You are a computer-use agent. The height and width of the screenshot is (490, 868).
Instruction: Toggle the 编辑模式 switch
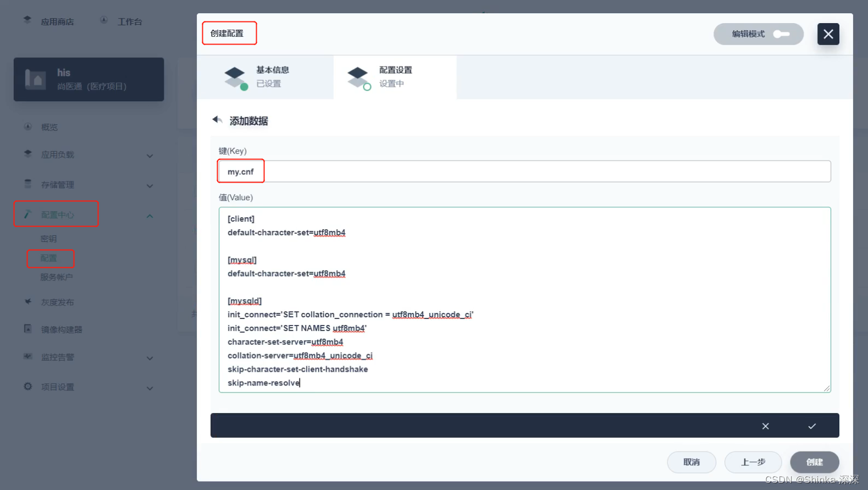tap(781, 34)
